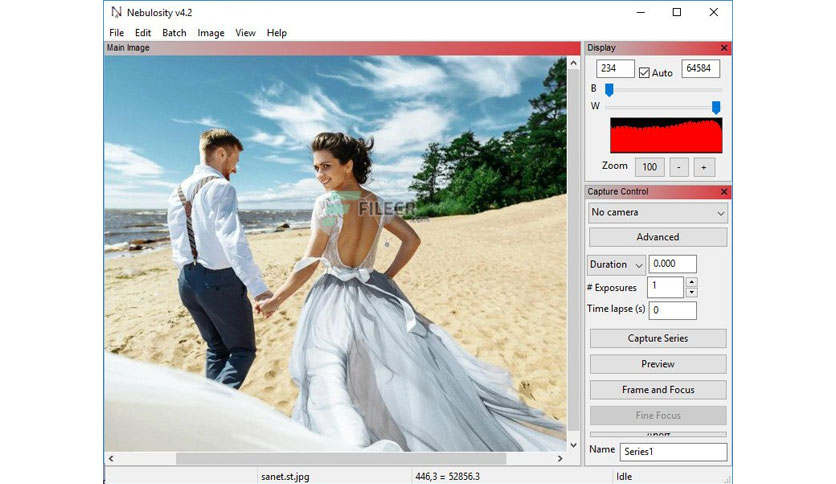Click the Nebulosity app icon in title bar
Viewport: 836px width, 484px height.
[x=116, y=12]
